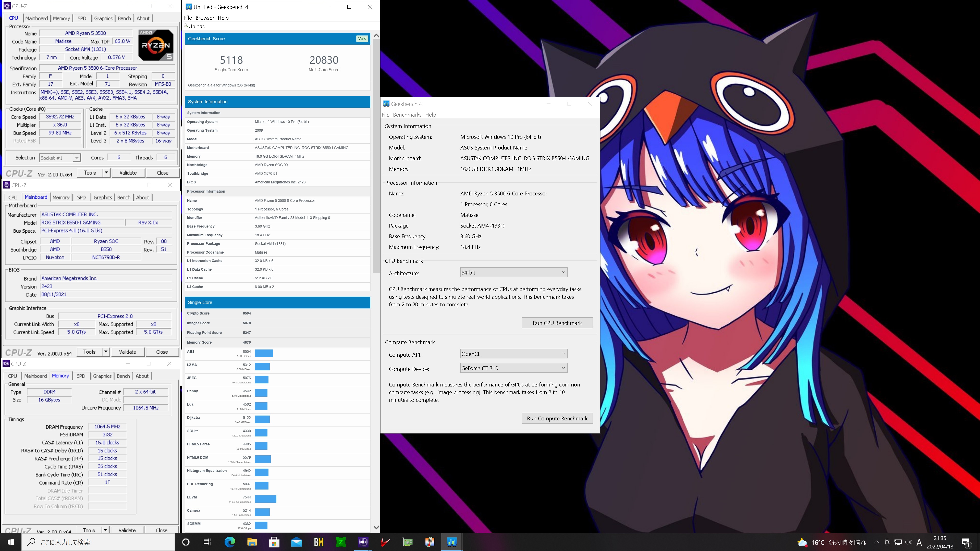Open the About tab in CPU-Z Memory window
The image size is (980, 551).
click(142, 376)
